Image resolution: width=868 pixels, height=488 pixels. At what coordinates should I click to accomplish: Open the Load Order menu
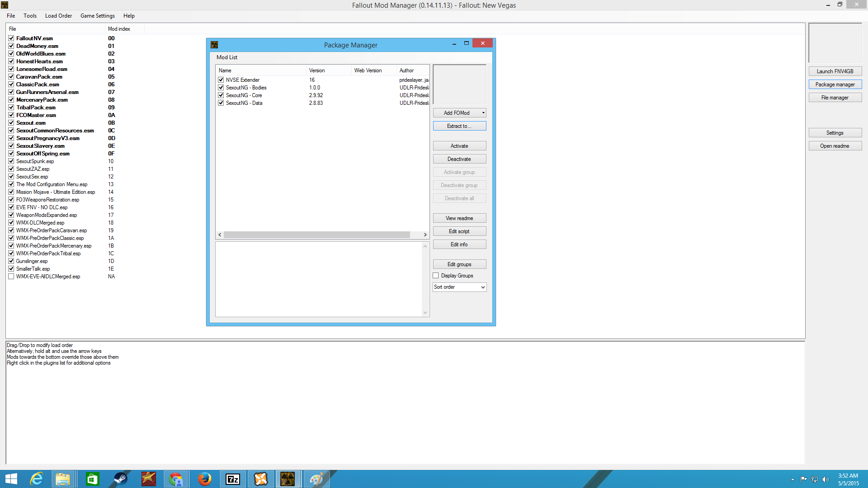(58, 16)
